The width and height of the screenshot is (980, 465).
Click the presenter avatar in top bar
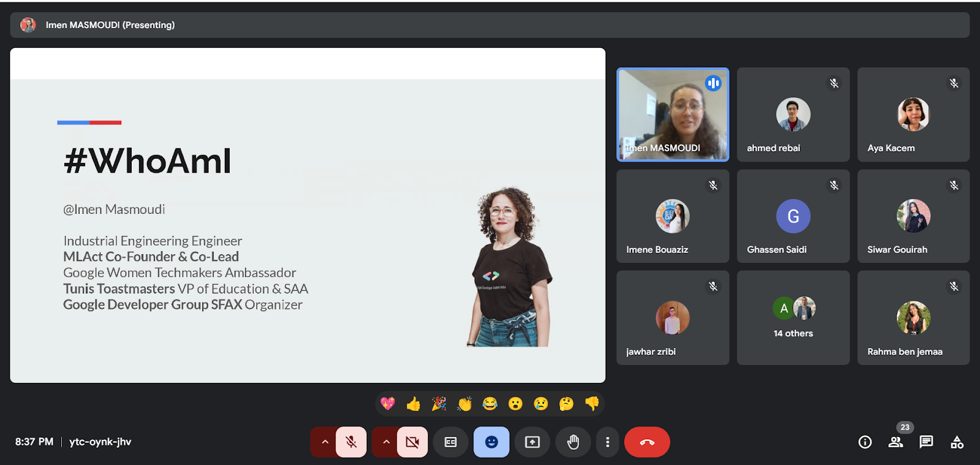(28, 25)
